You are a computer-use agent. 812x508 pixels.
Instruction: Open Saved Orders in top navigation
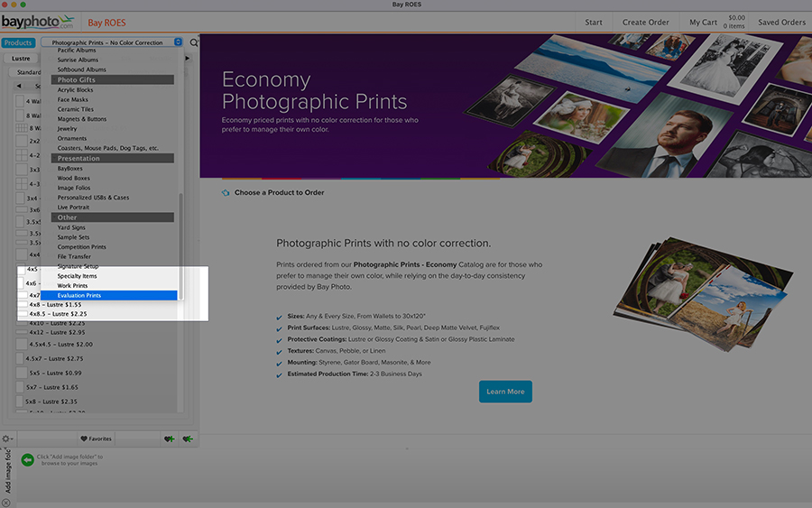pos(780,23)
